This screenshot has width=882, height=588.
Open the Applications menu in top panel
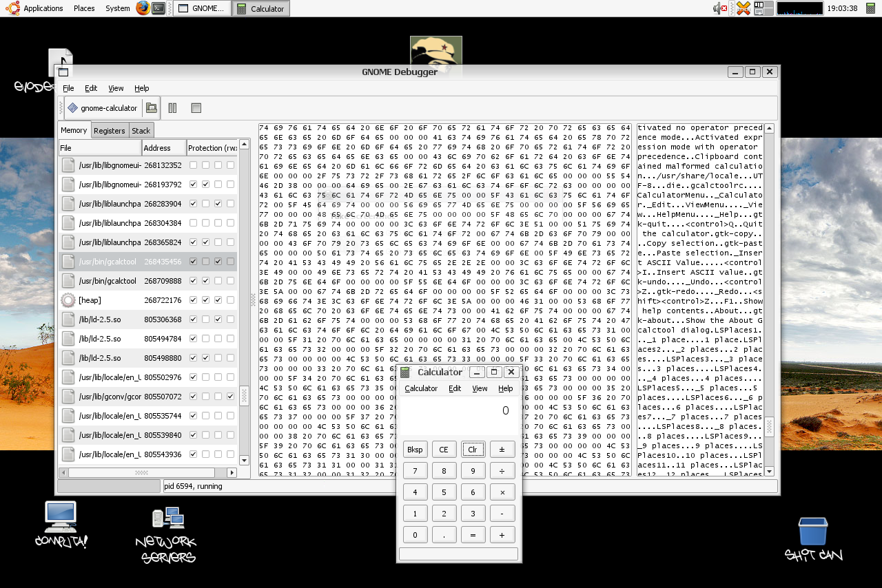43,8
